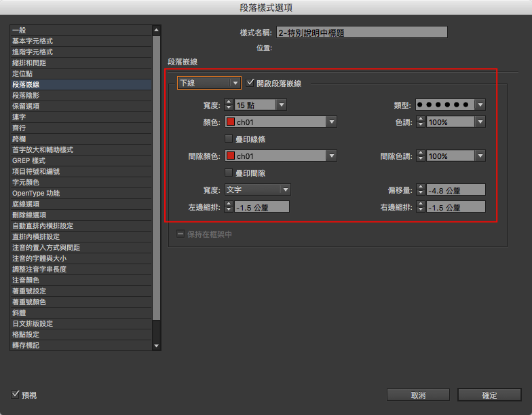Open 首字放大和輔助樣式 category
The image size is (532, 415).
point(81,149)
